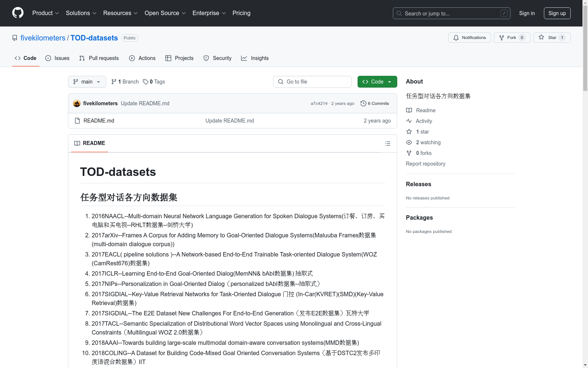
Task: Switch to the Issues tab
Action: point(57,58)
